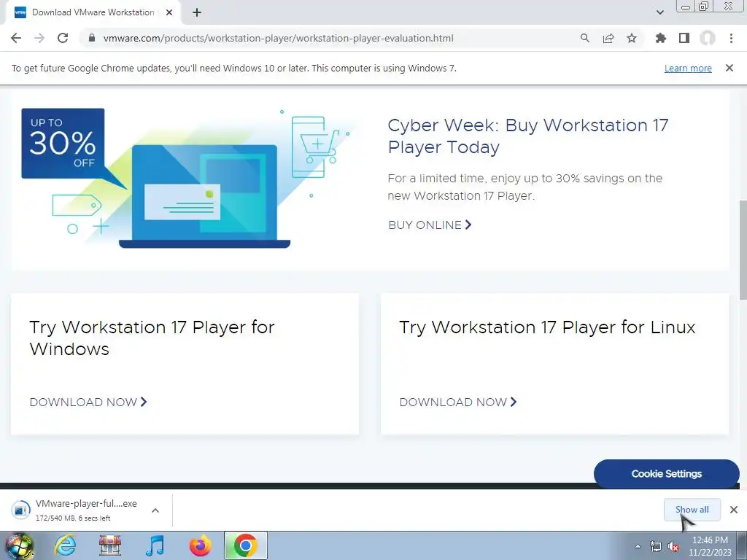Download Workstation 17 Player for Linux

(x=458, y=402)
